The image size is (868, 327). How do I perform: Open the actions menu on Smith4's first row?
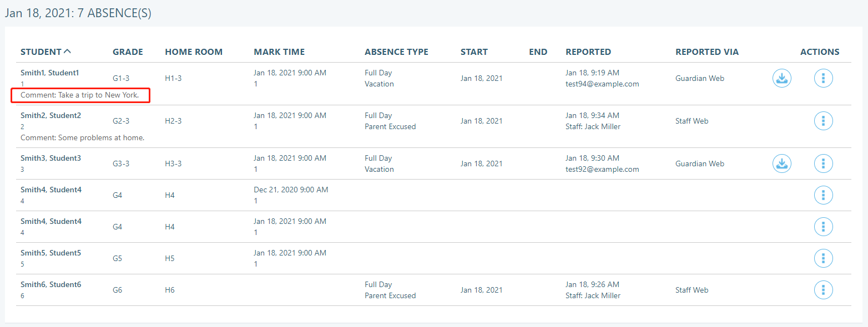pyautogui.click(x=823, y=195)
